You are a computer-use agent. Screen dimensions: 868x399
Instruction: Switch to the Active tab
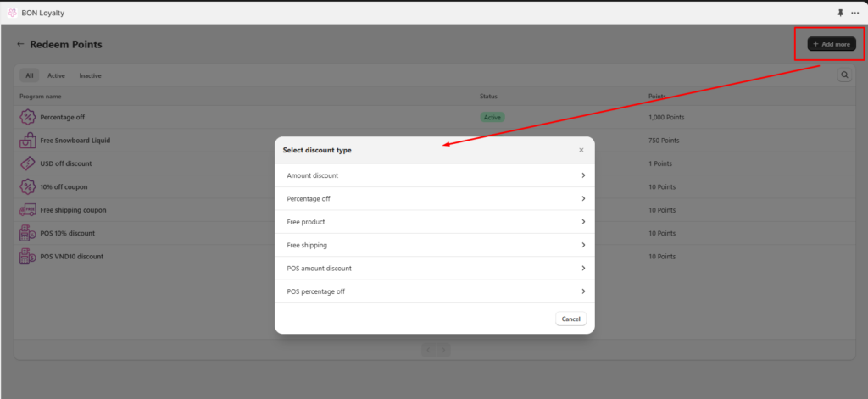pos(56,75)
